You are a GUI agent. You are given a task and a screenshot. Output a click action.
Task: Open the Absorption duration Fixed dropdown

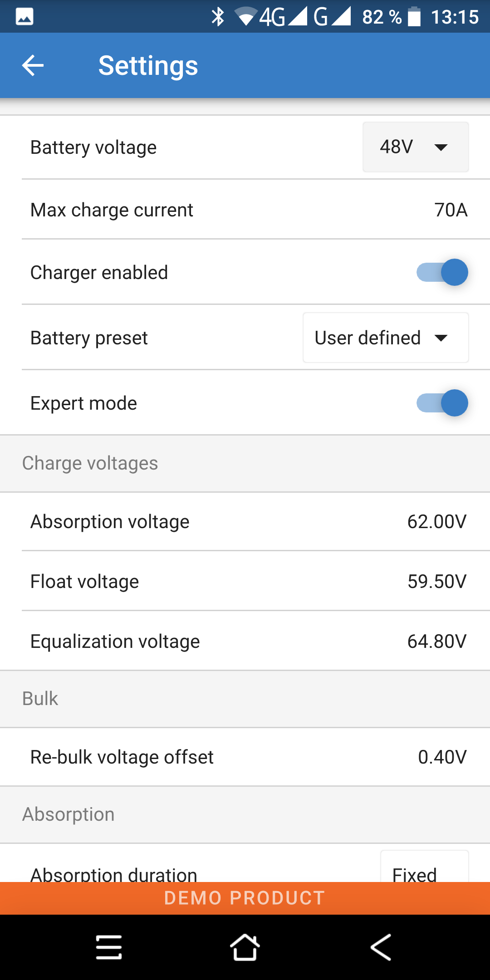[424, 869]
